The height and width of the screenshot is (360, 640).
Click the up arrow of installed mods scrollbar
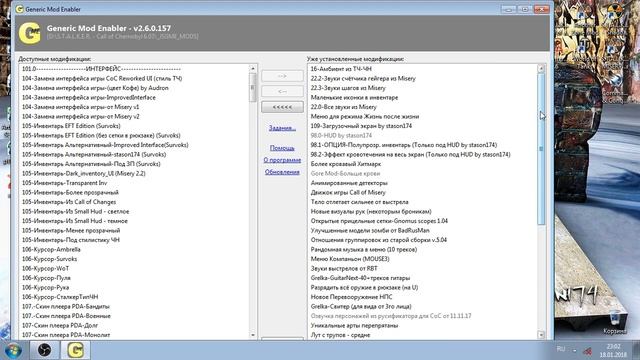[x=541, y=69]
